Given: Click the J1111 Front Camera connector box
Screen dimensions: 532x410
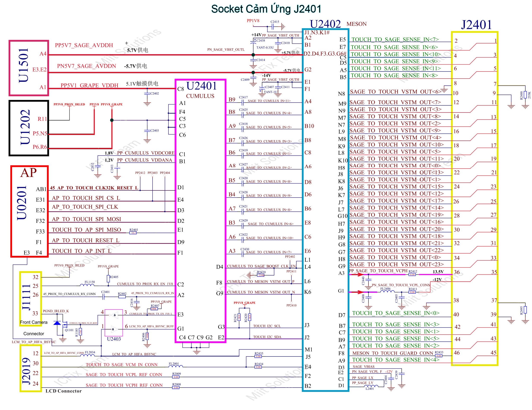Looking at the screenshot, I should pyautogui.click(x=31, y=299).
